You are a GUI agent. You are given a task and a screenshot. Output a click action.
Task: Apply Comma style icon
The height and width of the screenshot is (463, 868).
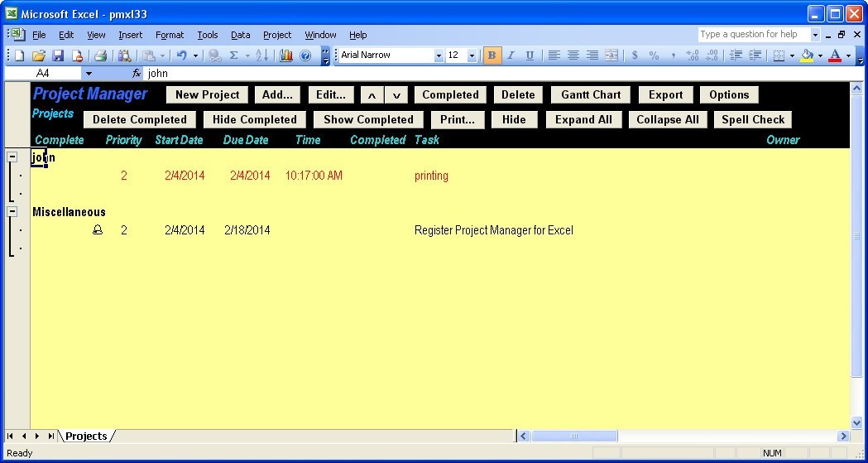pyautogui.click(x=674, y=55)
